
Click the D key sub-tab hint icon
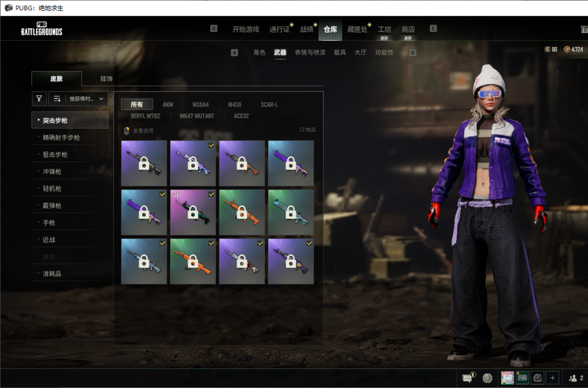[x=413, y=52]
